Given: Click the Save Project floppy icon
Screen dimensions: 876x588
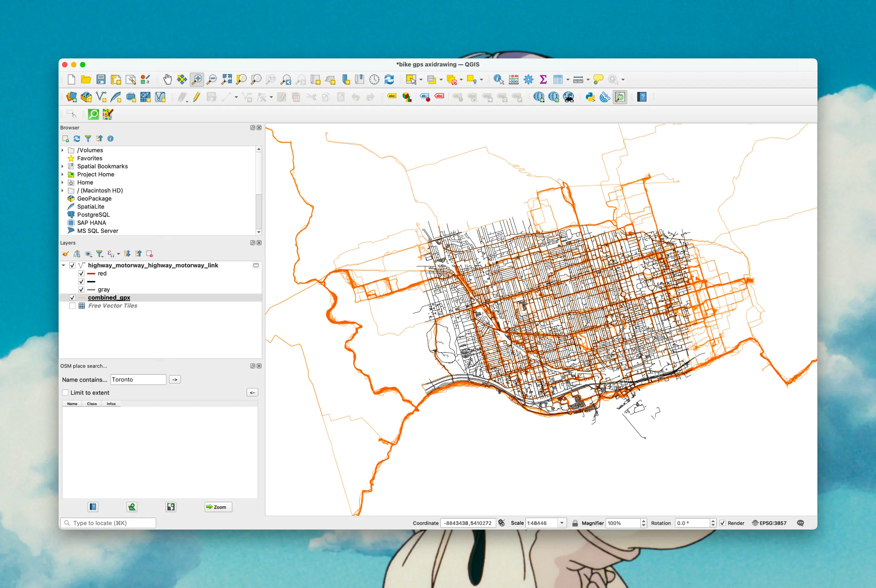Looking at the screenshot, I should coord(101,79).
